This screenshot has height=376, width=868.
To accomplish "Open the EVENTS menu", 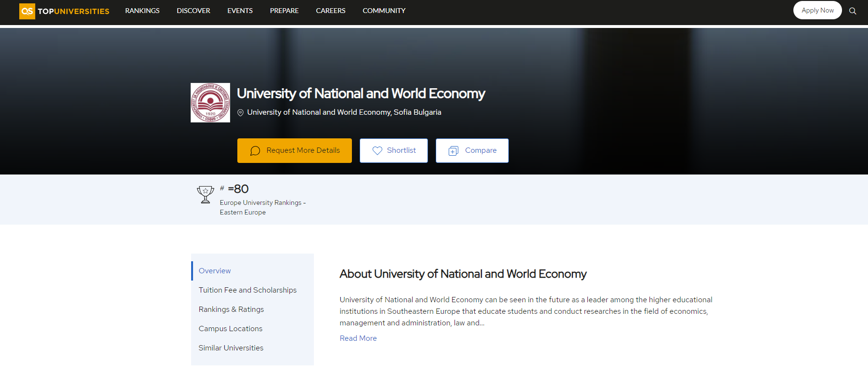I will (x=240, y=11).
